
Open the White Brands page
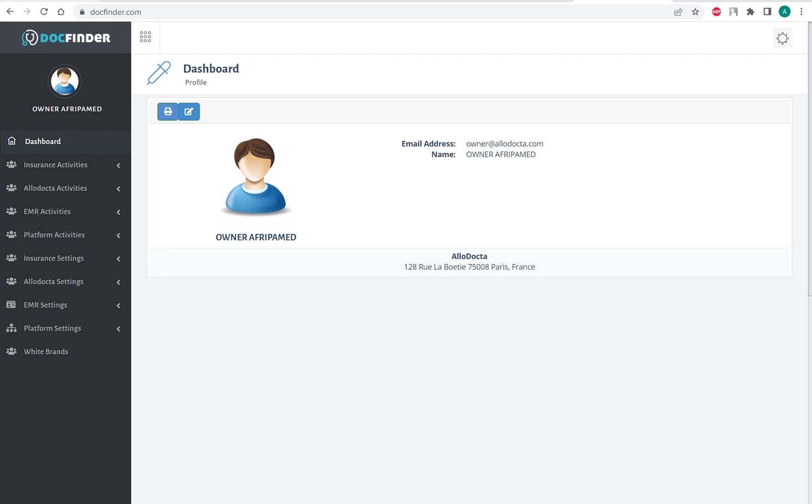tap(45, 351)
